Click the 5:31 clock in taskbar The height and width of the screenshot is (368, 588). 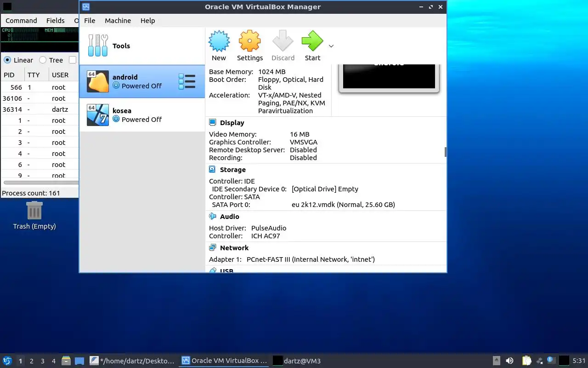579,361
